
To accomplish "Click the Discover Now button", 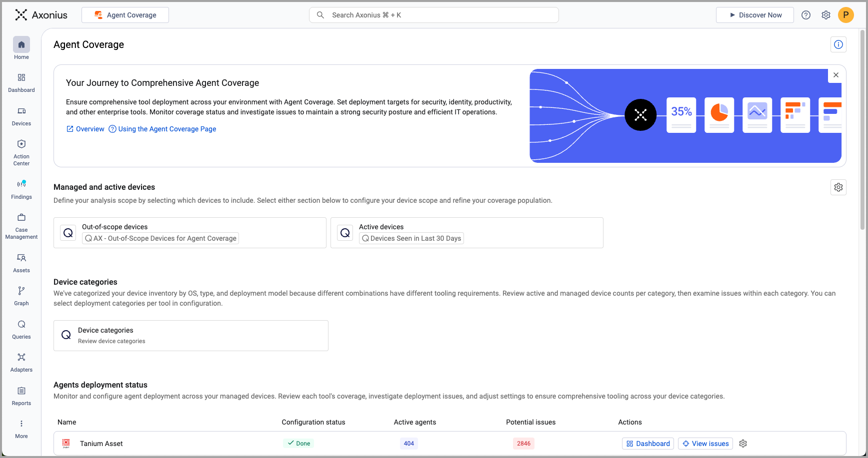I will 755,15.
